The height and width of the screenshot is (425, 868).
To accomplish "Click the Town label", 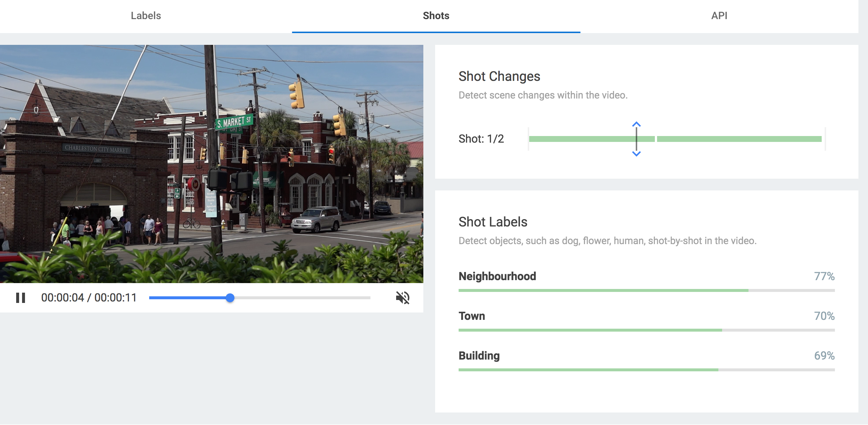I will 472,316.
